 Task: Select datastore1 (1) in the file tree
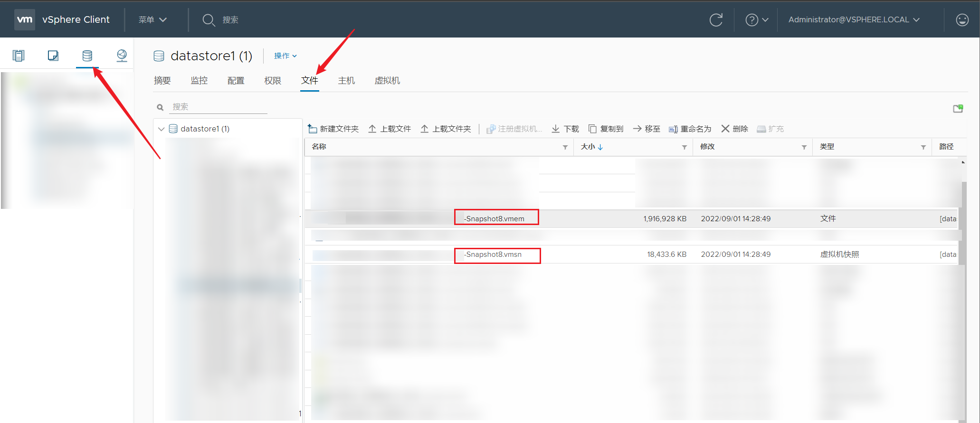205,129
